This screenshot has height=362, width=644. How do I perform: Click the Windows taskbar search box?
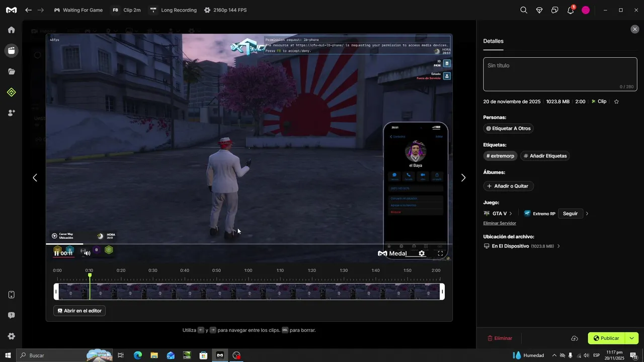tap(64, 355)
